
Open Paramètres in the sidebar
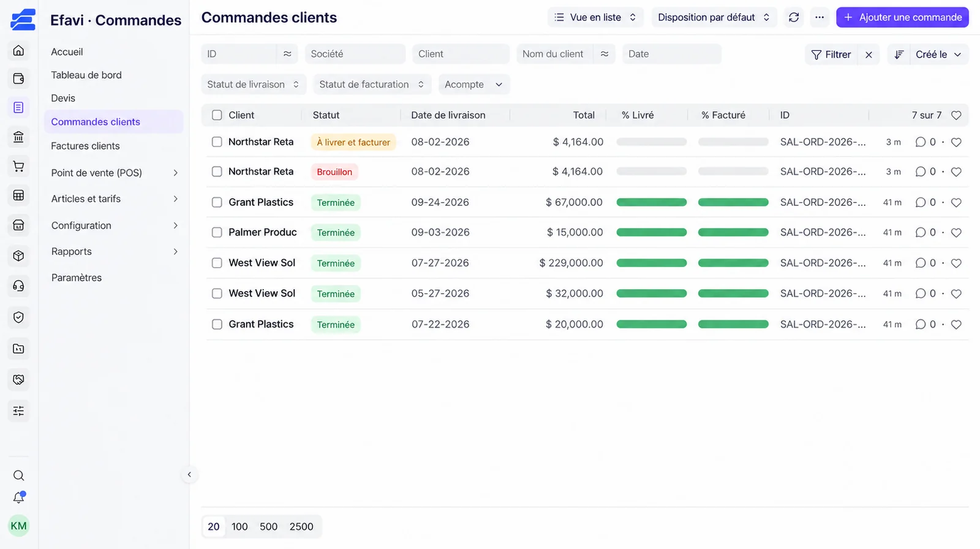click(77, 278)
